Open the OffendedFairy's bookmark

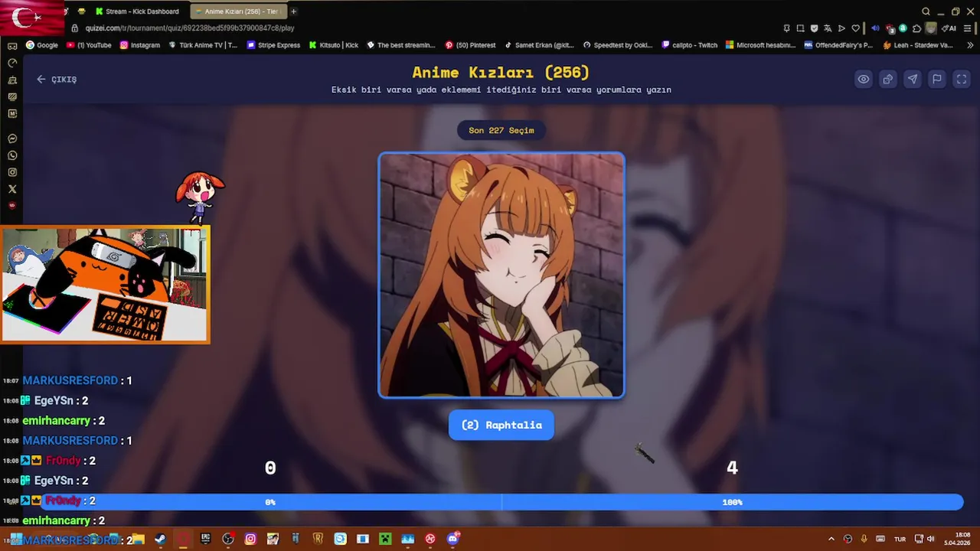[x=838, y=45]
